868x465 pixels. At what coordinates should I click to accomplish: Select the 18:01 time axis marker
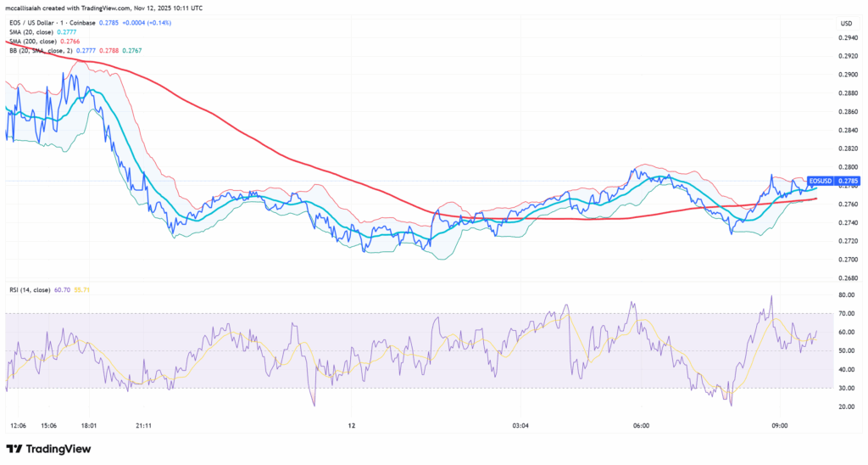point(88,425)
